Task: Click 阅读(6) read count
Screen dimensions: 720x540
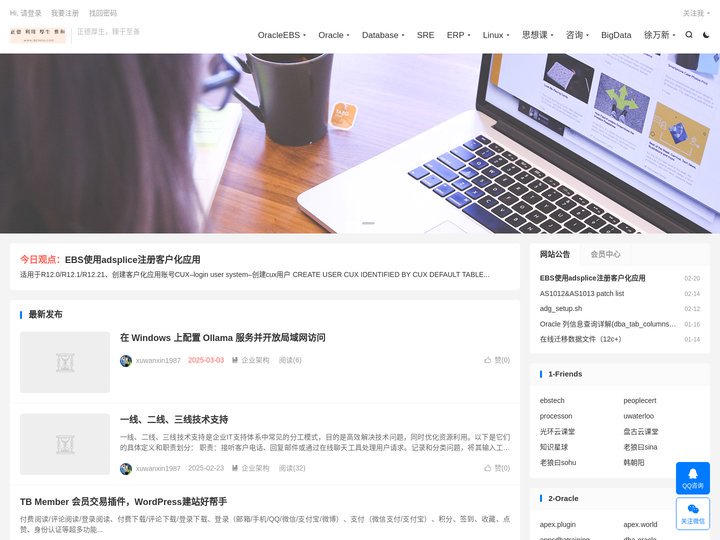Action: 290,360
